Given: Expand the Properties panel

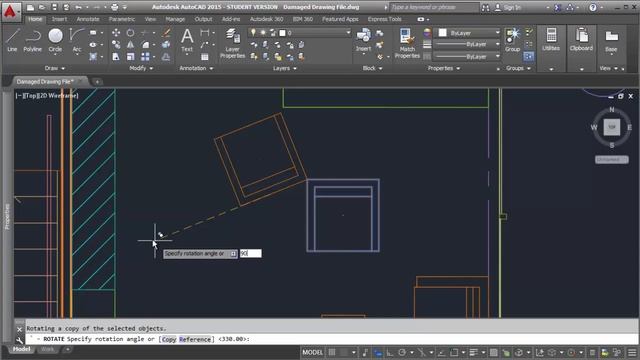Looking at the screenshot, I should tap(444, 68).
